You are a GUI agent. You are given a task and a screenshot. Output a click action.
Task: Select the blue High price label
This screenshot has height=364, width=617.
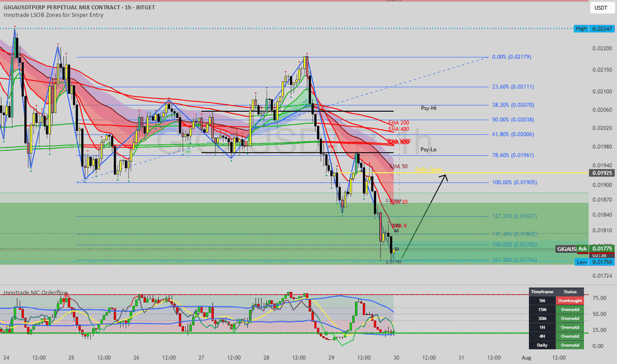pos(581,28)
